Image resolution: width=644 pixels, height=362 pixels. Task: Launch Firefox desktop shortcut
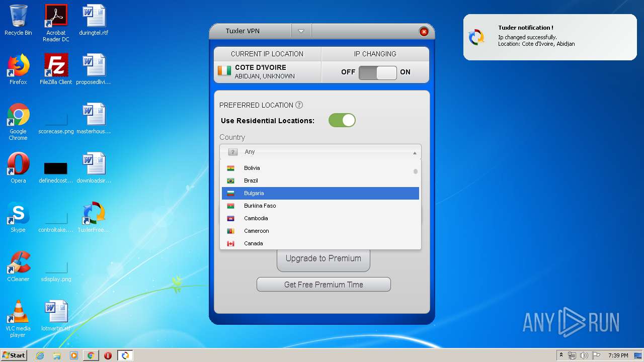(18, 69)
